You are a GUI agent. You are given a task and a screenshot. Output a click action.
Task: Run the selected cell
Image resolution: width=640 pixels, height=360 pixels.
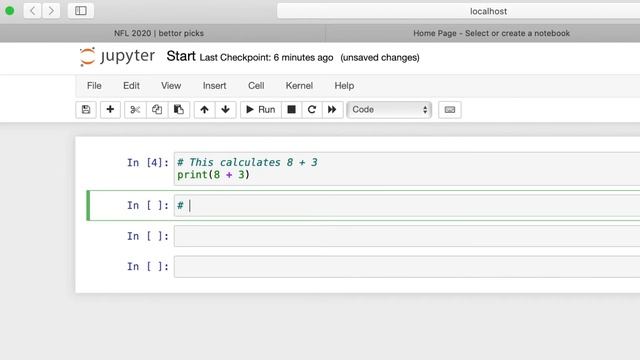(x=261, y=110)
